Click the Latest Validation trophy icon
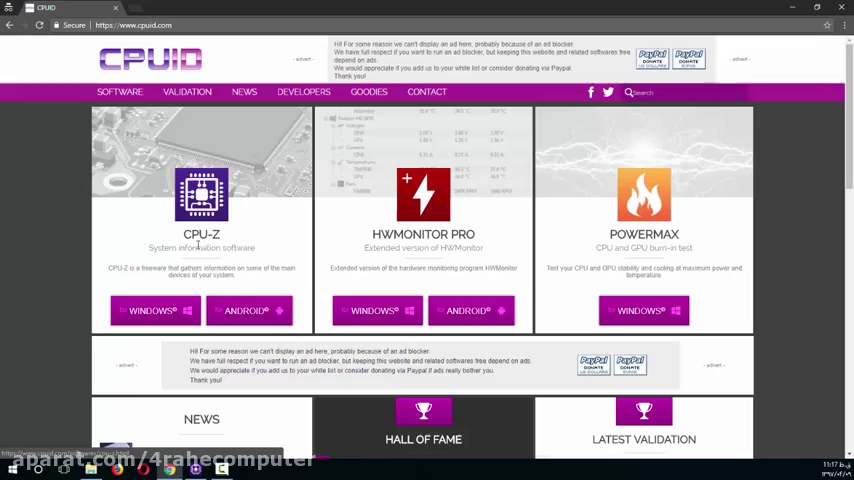Image resolution: width=854 pixels, height=480 pixels. pyautogui.click(x=644, y=411)
